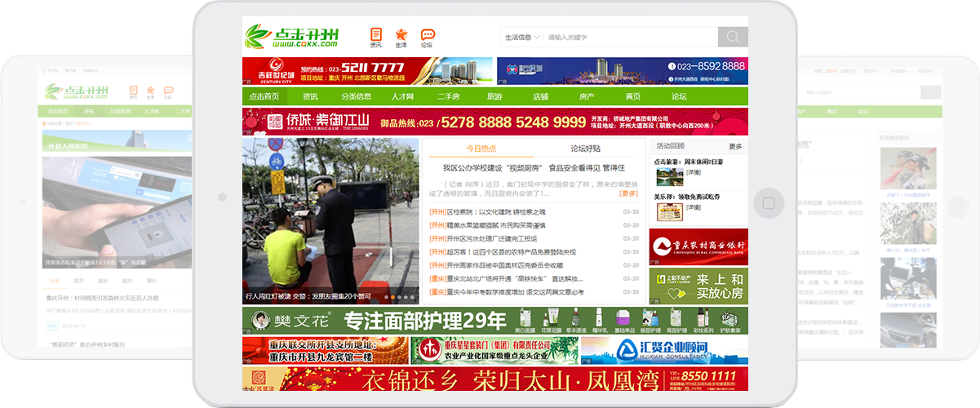Click the magnifier search button
The width and height of the screenshot is (980, 408).
click(x=733, y=38)
